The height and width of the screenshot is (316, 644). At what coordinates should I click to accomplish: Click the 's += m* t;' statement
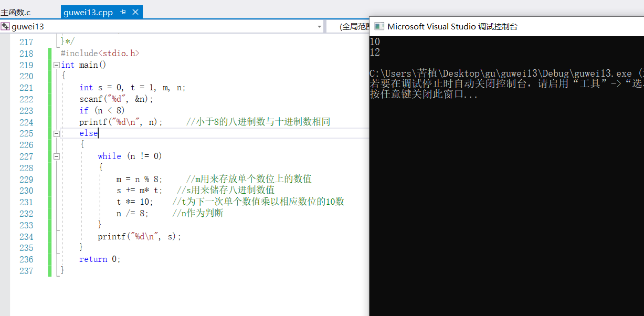tap(140, 191)
